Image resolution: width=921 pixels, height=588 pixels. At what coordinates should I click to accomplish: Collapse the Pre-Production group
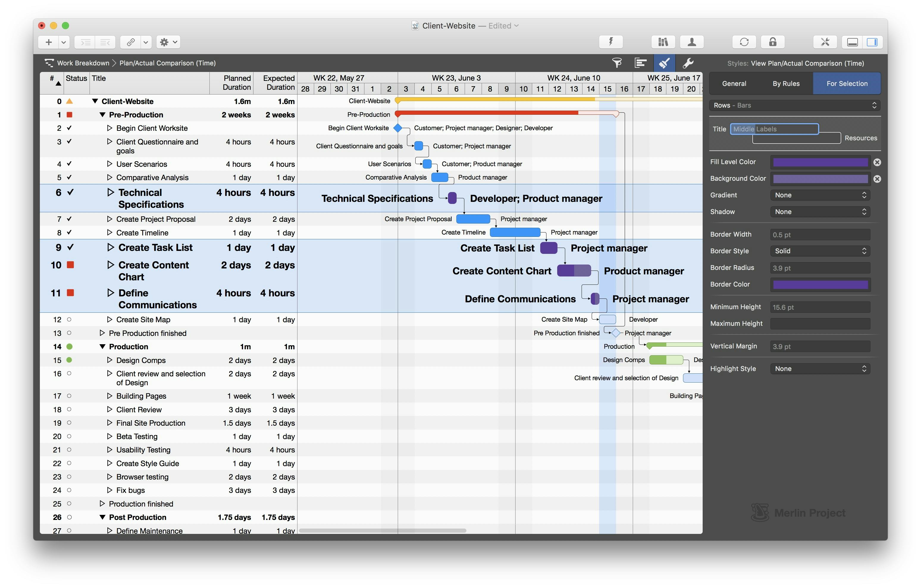click(102, 115)
